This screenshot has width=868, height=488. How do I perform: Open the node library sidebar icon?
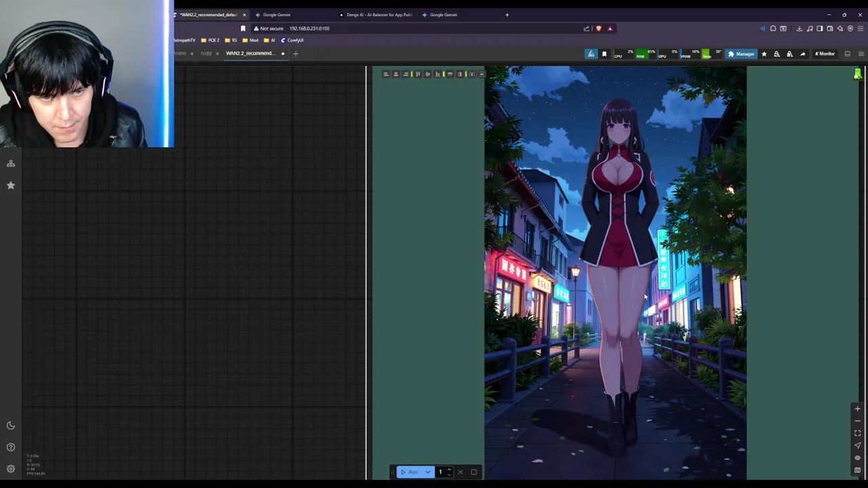pos(11,163)
